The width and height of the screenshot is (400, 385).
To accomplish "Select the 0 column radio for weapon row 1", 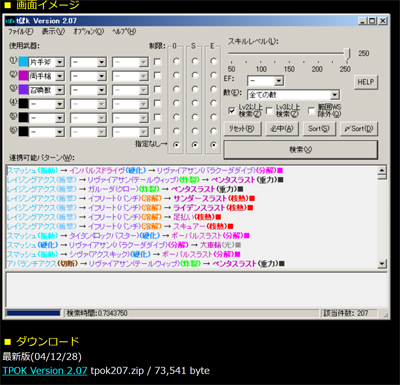I will click(x=176, y=61).
